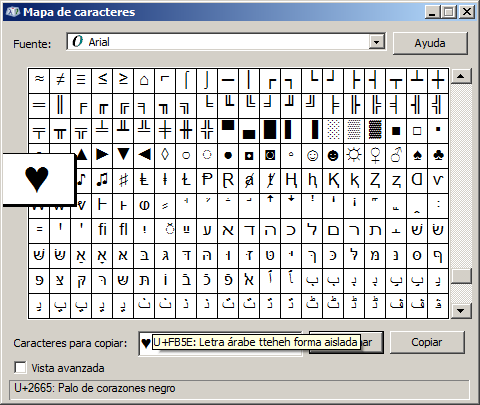The height and width of the screenshot is (405, 480).
Task: Select the fl ligature character
Action: tap(123, 230)
